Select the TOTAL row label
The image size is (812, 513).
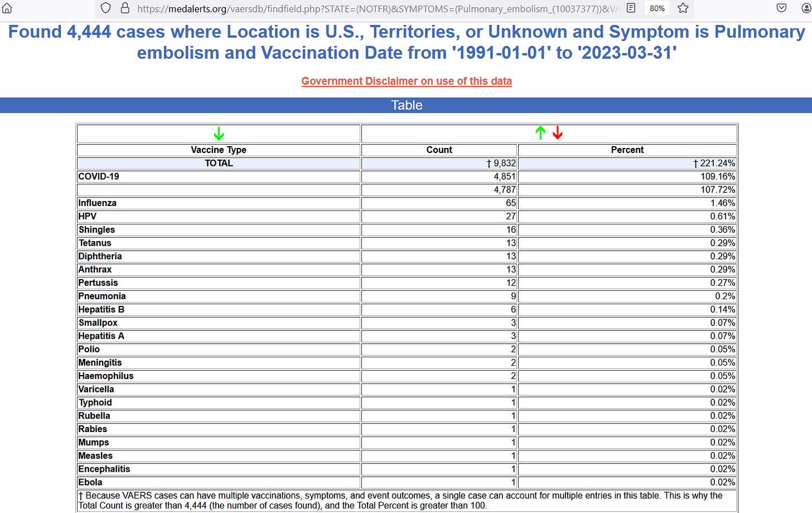pyautogui.click(x=219, y=163)
